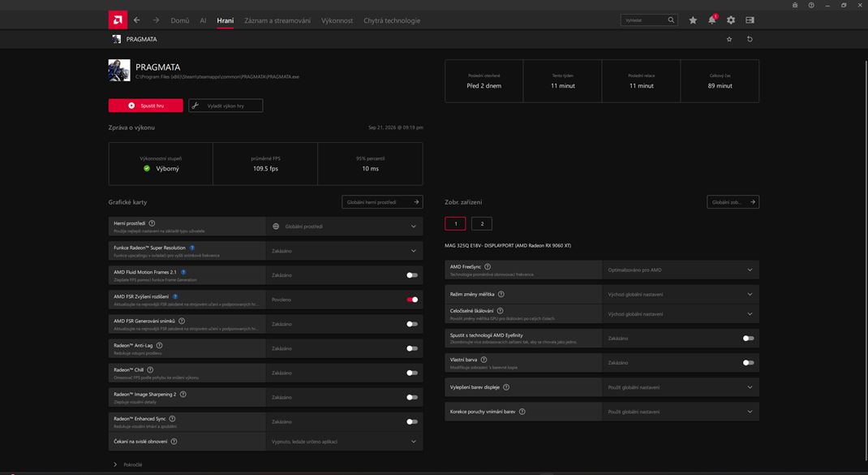
Task: Switch to Domů tab
Action: coord(180,20)
